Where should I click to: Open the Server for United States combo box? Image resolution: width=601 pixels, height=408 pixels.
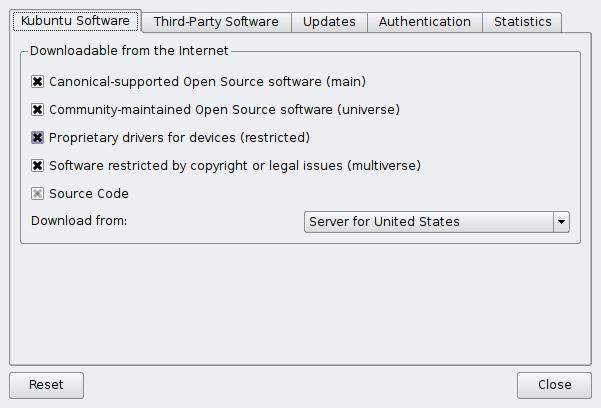pos(428,221)
